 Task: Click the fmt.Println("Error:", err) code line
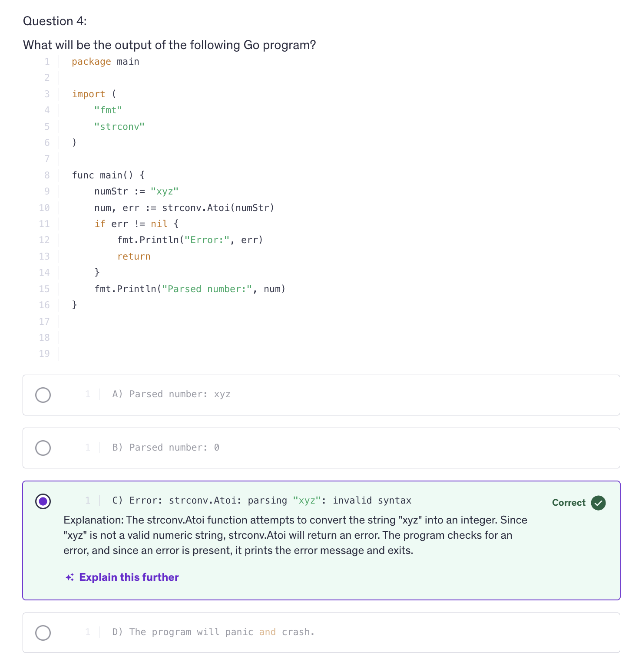pos(190,240)
